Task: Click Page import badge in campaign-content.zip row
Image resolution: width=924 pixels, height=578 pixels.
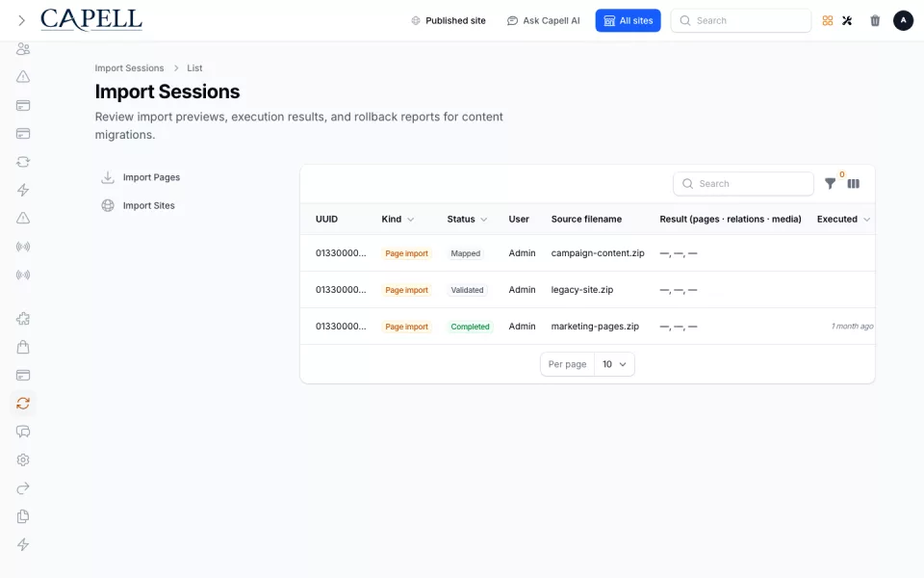Action: click(406, 253)
